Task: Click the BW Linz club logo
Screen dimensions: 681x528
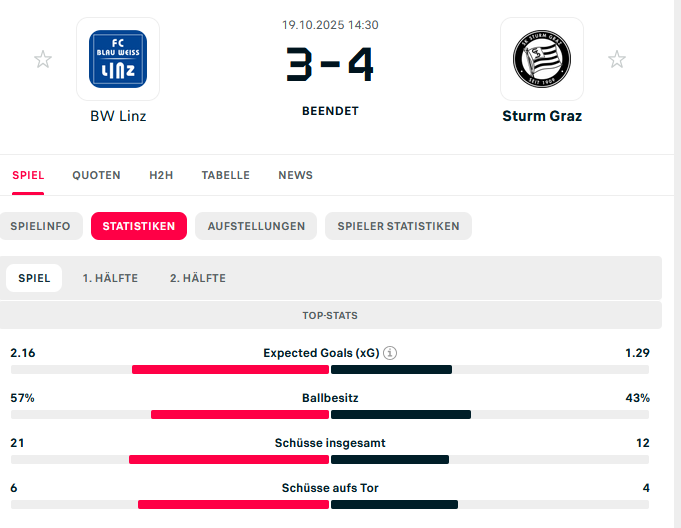Action: [117, 59]
